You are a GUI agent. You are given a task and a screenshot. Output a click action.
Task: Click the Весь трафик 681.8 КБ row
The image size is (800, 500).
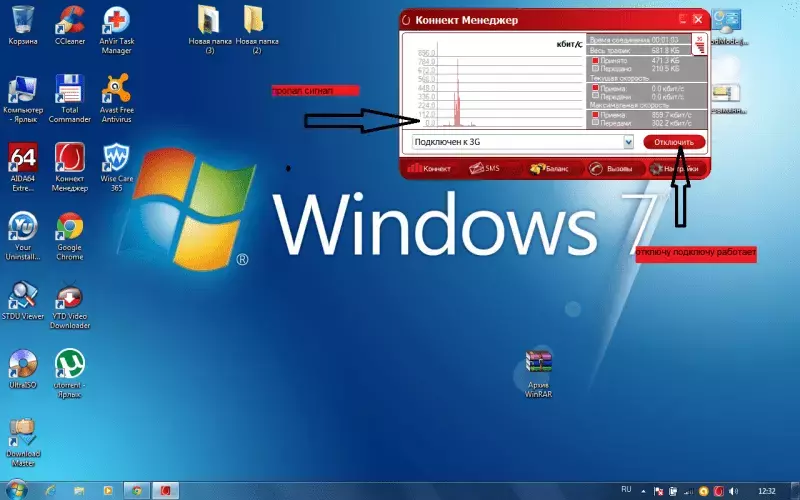point(641,51)
